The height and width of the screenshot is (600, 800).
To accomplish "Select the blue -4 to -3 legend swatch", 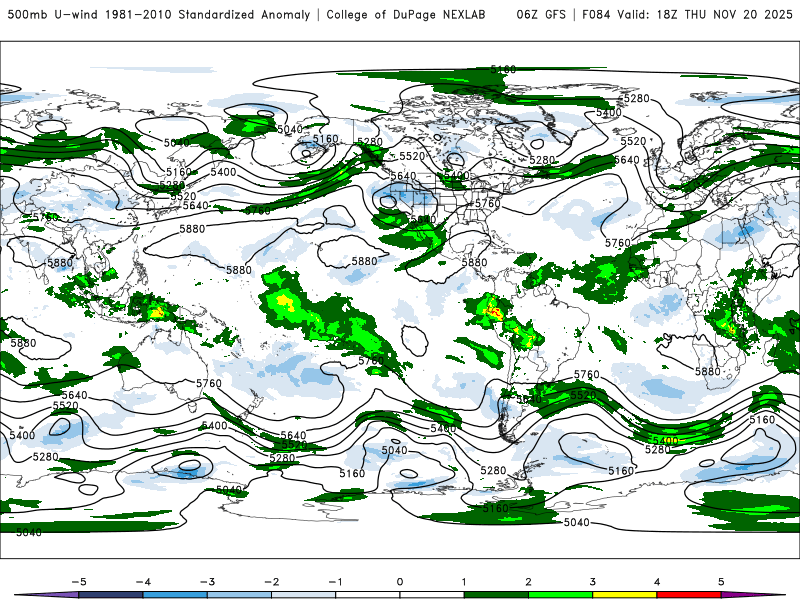I will pos(175,595).
